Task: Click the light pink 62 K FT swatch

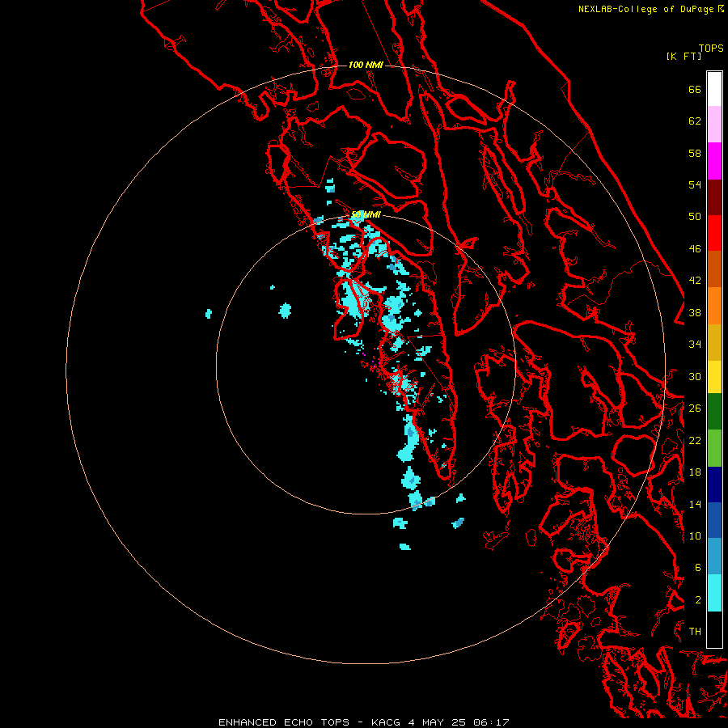Action: click(x=714, y=124)
